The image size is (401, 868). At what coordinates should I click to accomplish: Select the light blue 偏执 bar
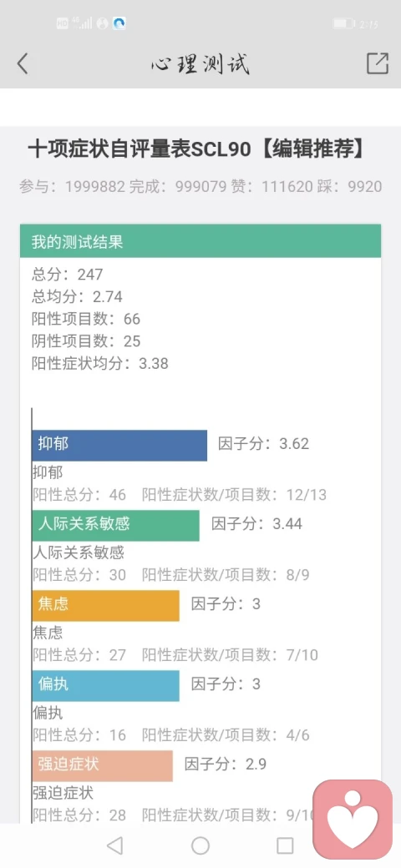pyautogui.click(x=106, y=686)
